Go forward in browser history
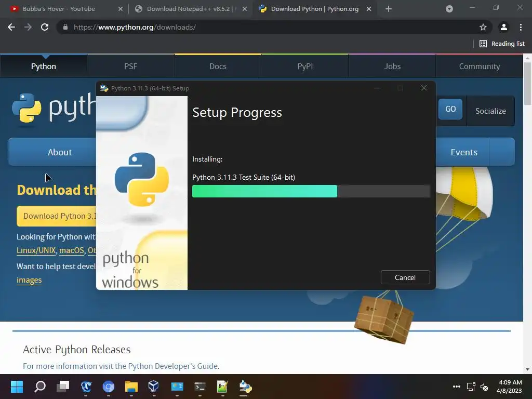This screenshot has width=532, height=399. point(28,27)
